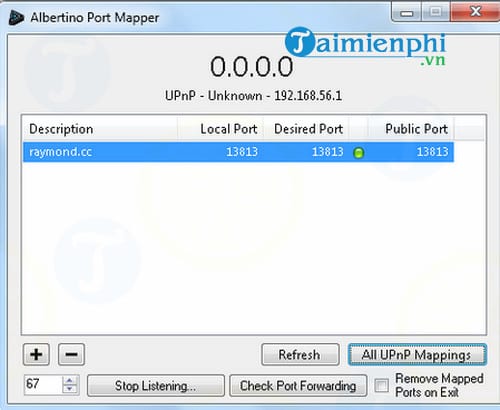Image resolution: width=500 pixels, height=410 pixels.
Task: Increase listening port with up arrow
Action: point(70,381)
